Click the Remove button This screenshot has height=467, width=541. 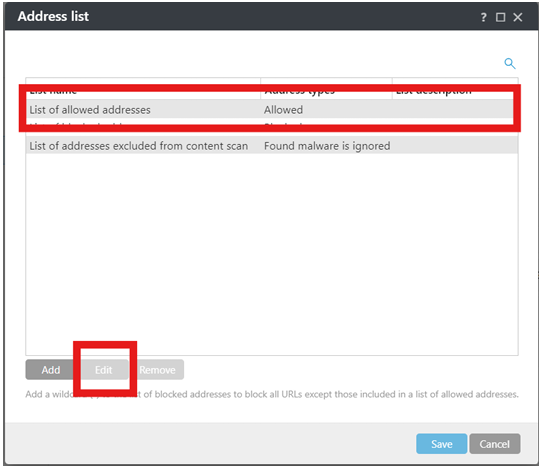click(157, 370)
